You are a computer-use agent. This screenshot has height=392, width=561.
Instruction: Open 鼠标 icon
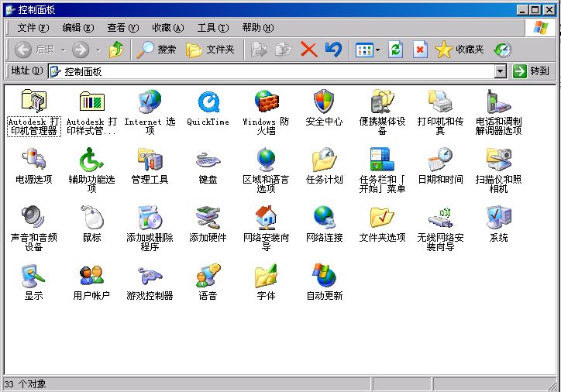[x=91, y=217]
